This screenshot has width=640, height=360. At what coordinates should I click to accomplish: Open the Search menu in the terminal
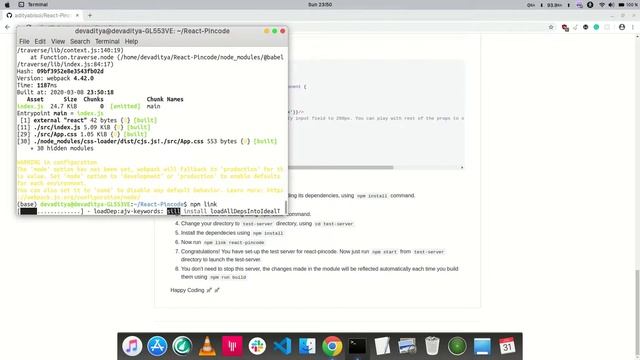tap(80, 41)
